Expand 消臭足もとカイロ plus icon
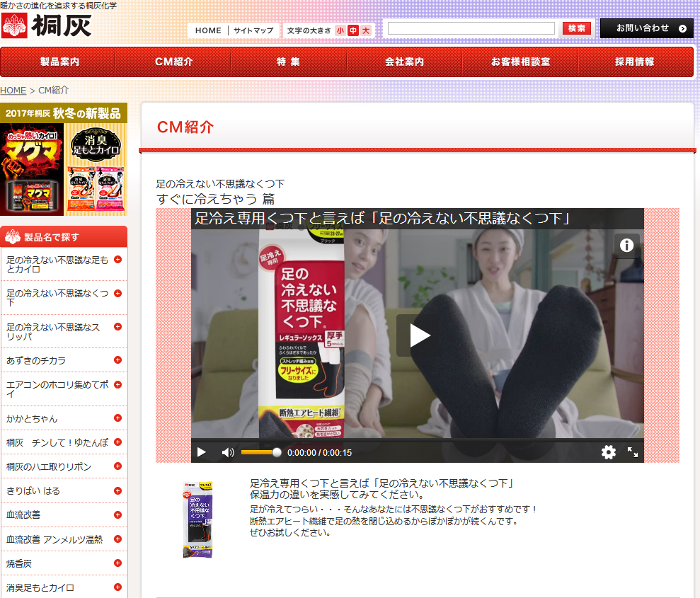Viewport: 700px width, 598px height. 118,587
